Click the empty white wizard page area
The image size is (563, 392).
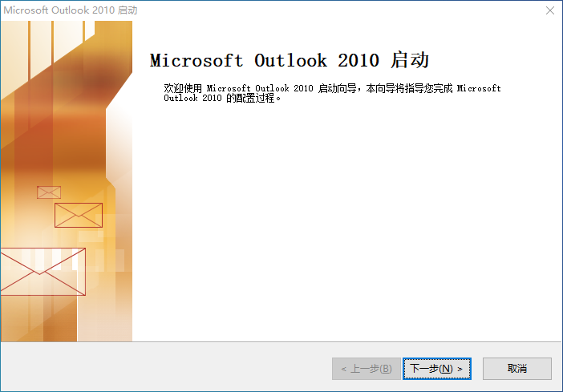[346, 223]
